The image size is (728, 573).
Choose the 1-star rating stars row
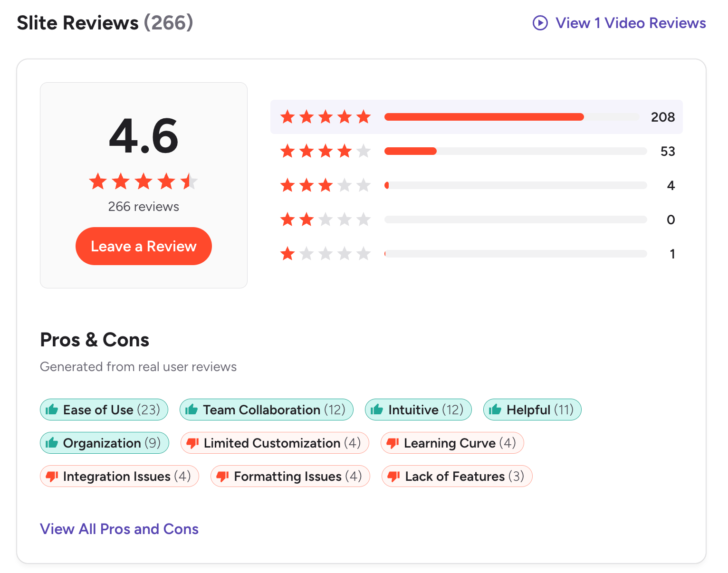[326, 254]
